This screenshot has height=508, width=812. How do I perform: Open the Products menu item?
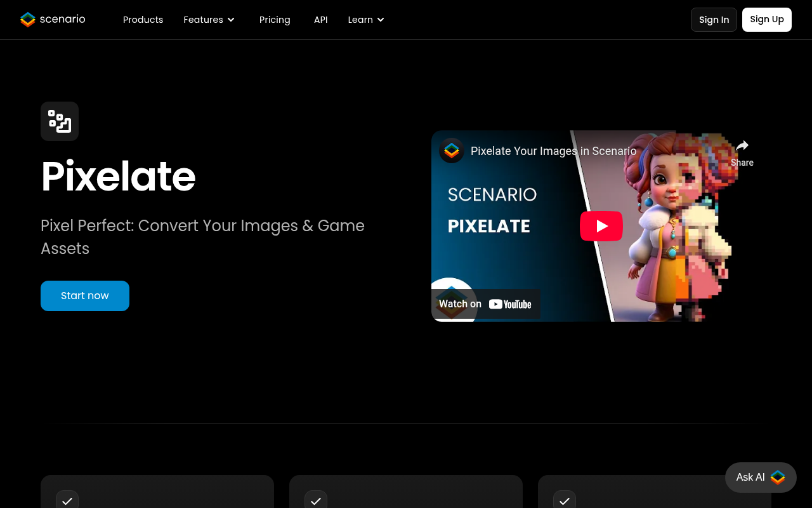(143, 20)
